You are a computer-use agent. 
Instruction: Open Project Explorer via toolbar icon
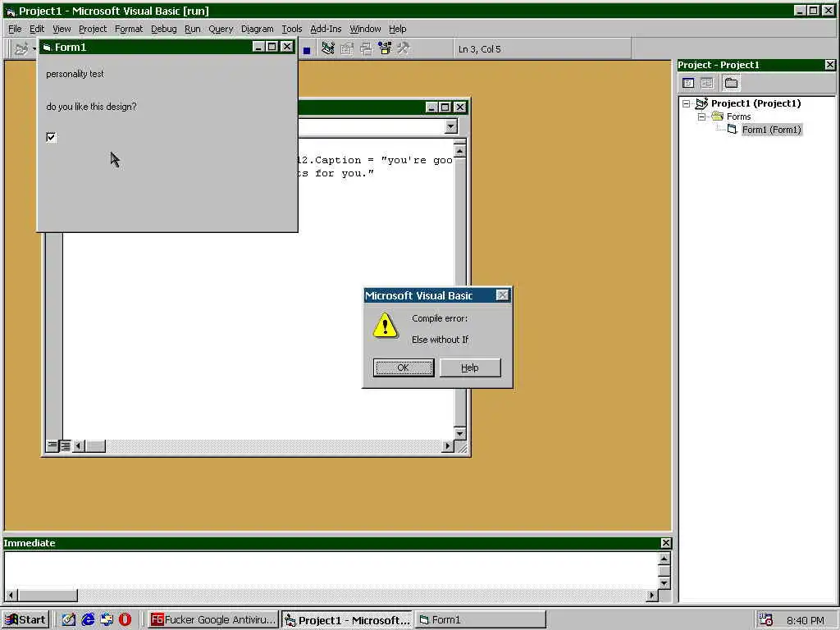[x=328, y=48]
